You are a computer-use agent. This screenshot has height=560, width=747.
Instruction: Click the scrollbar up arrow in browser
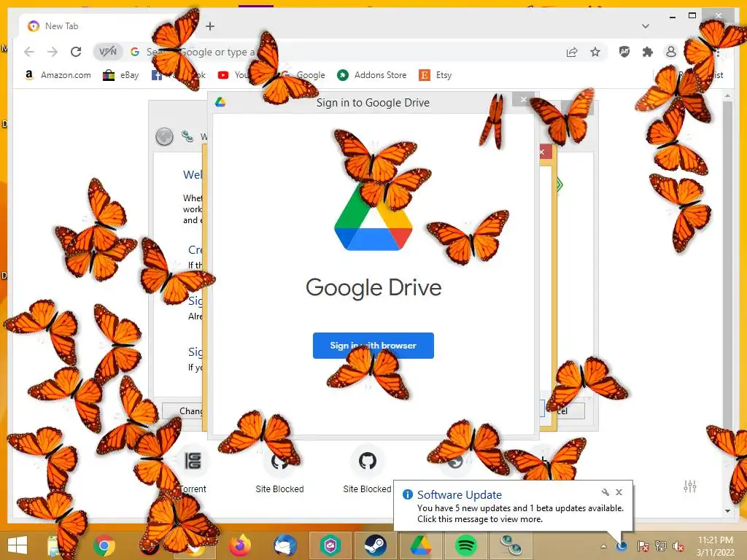coord(727,96)
